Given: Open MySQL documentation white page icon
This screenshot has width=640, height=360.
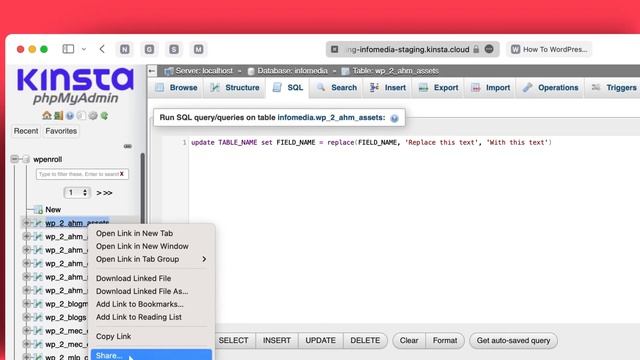Looking at the screenshot, I should pyautogui.click(x=81, y=116).
